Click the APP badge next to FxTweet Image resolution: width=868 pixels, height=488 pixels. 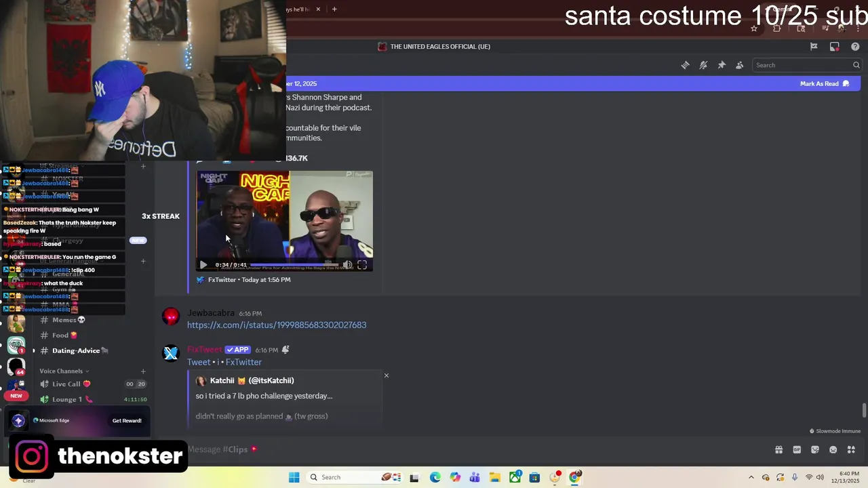pos(238,350)
